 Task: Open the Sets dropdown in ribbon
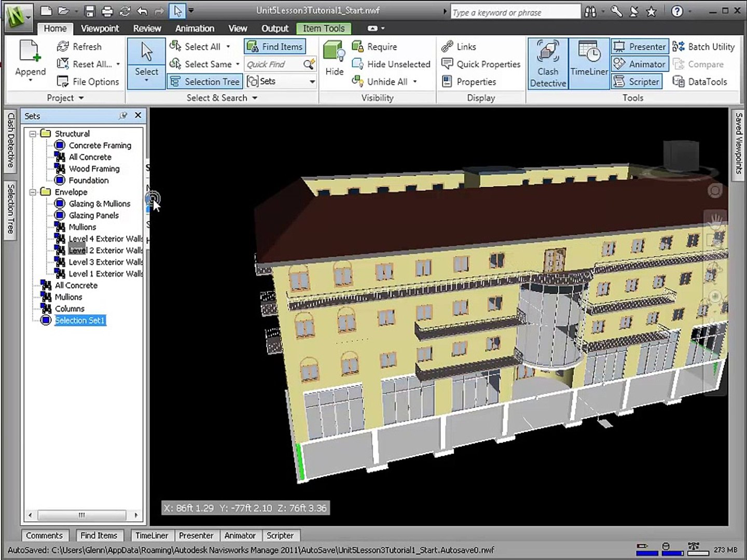pyautogui.click(x=312, y=81)
